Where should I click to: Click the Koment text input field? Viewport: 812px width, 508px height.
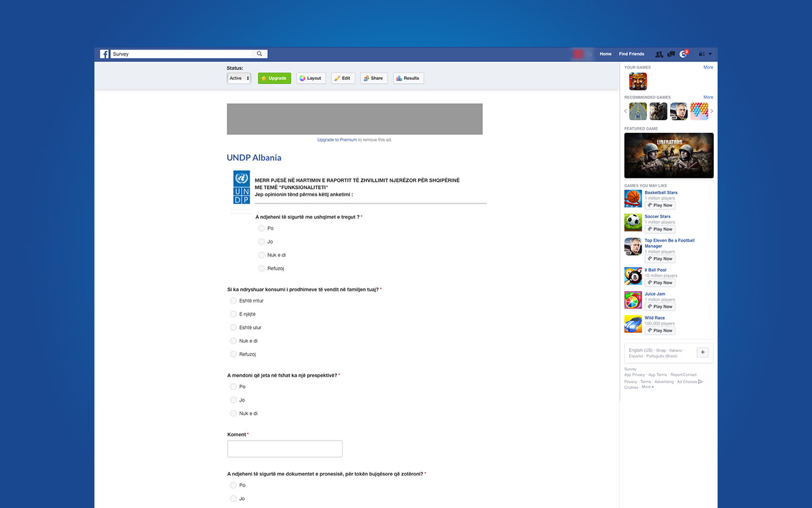click(285, 449)
